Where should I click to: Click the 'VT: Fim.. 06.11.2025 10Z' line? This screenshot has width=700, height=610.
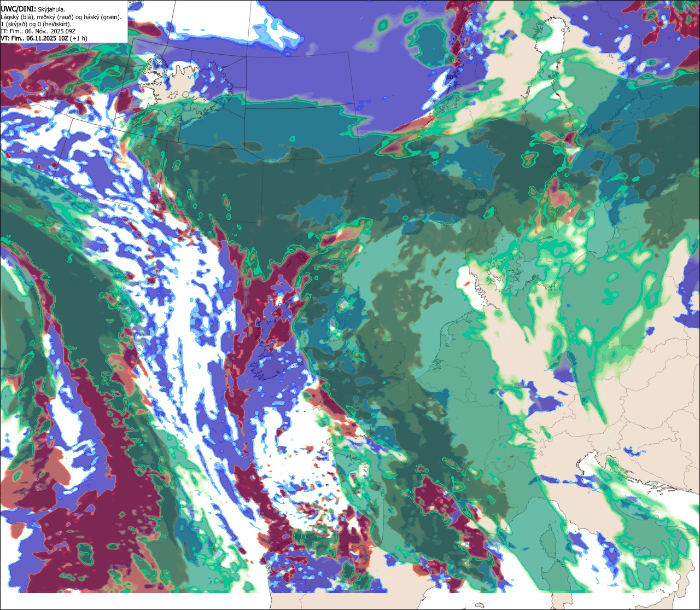pyautogui.click(x=44, y=38)
